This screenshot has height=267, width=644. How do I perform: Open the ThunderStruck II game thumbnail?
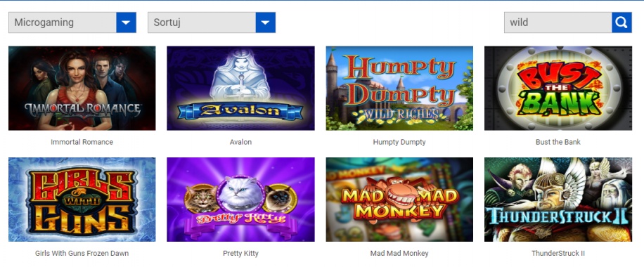[x=558, y=200]
